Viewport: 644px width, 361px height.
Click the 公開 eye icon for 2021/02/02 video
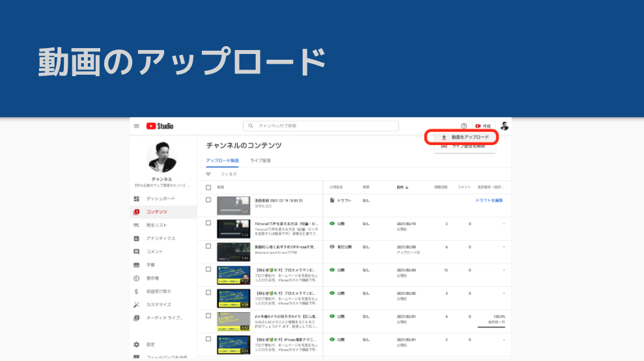tap(332, 293)
